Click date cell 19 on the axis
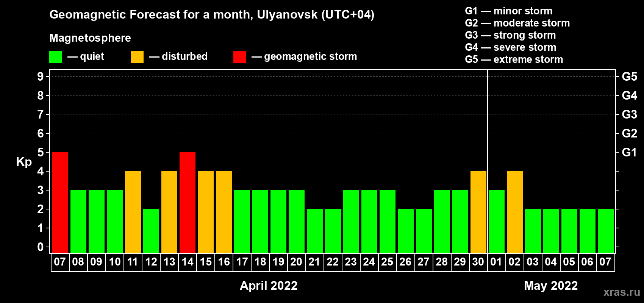This screenshot has width=644, height=303. click(x=278, y=262)
